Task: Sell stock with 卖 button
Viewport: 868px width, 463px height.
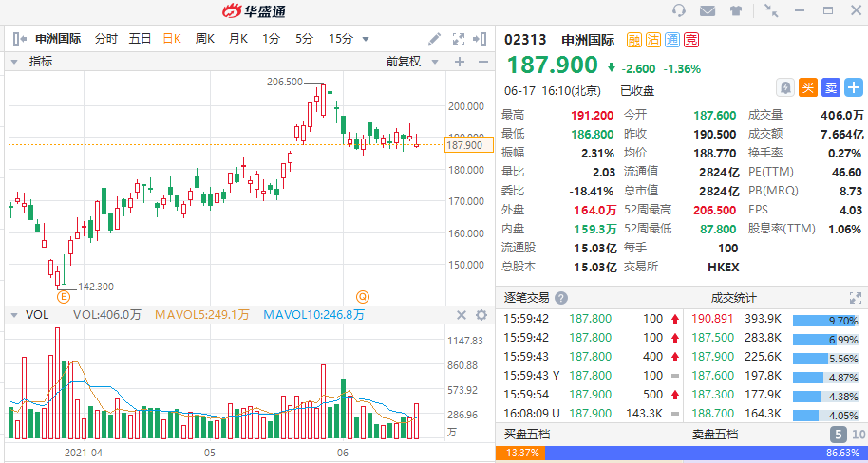Action: click(832, 87)
